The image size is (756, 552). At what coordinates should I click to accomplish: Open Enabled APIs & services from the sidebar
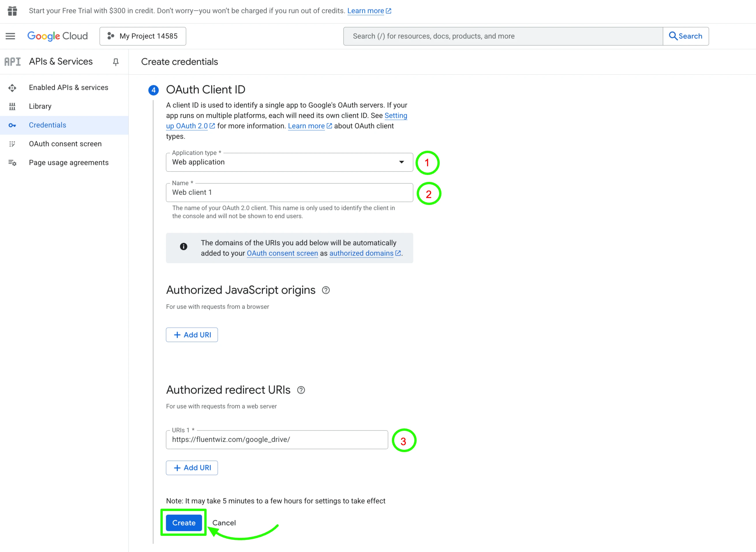tap(68, 87)
